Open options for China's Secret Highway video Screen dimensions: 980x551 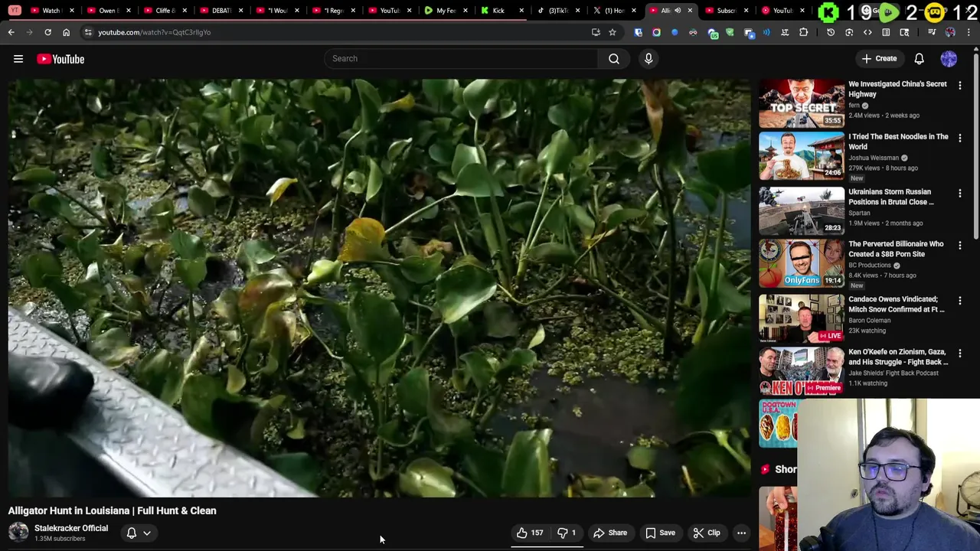pyautogui.click(x=959, y=86)
